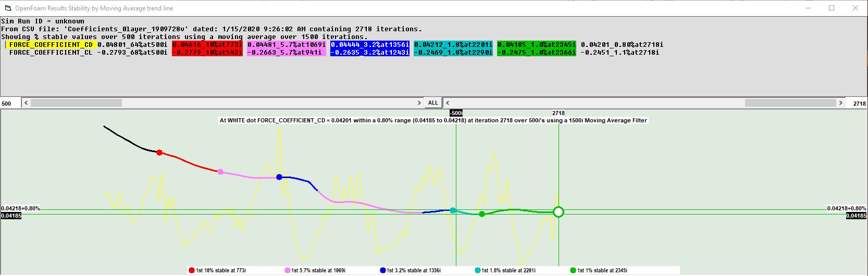This screenshot has height=276, width=868.
Task: Click the white circle at iteration 2718
Action: click(x=559, y=212)
